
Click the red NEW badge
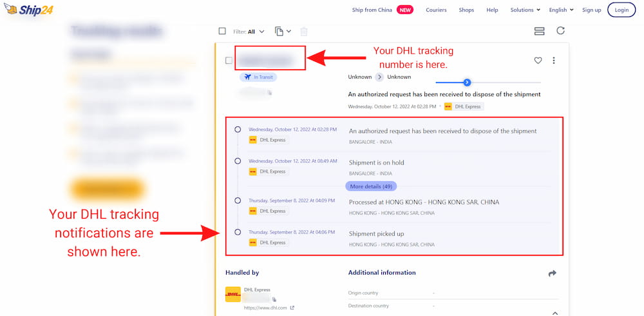(x=405, y=10)
